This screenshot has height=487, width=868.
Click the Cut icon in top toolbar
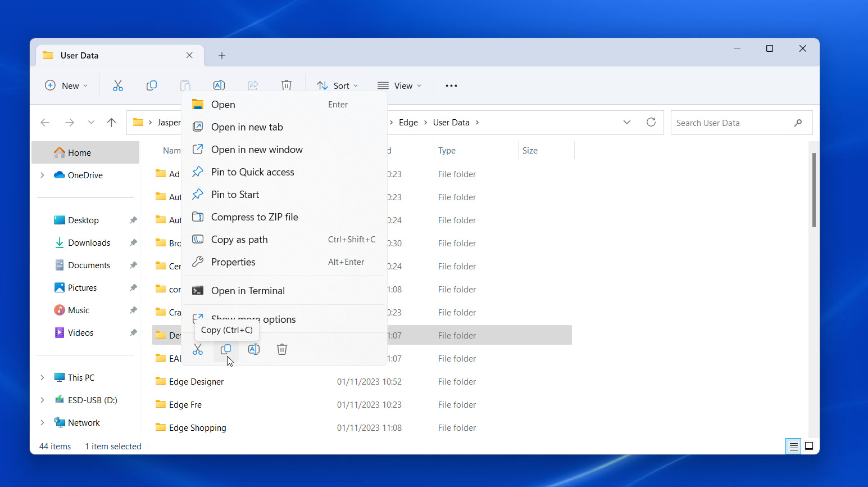118,85
